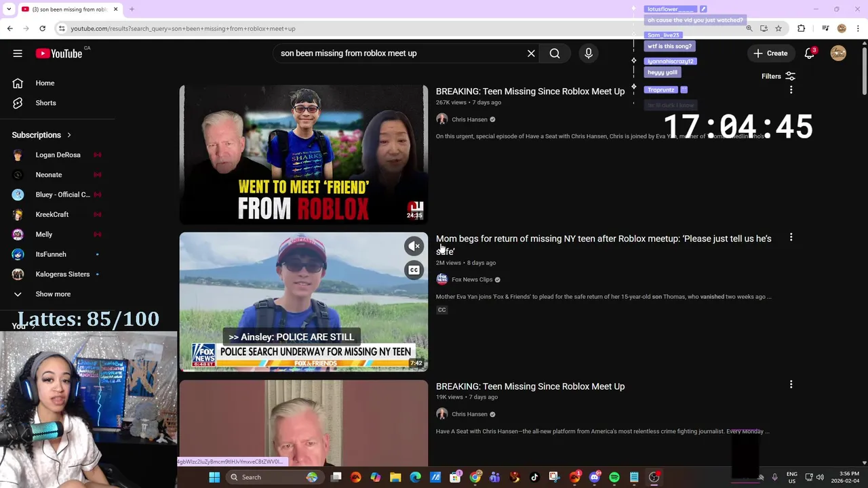Viewport: 868px width, 488px height.
Task: Reload the page with the refresh icon
Action: [42, 28]
